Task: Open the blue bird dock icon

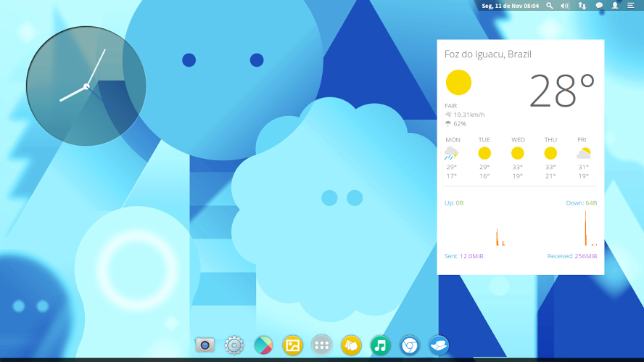Action: click(439, 345)
